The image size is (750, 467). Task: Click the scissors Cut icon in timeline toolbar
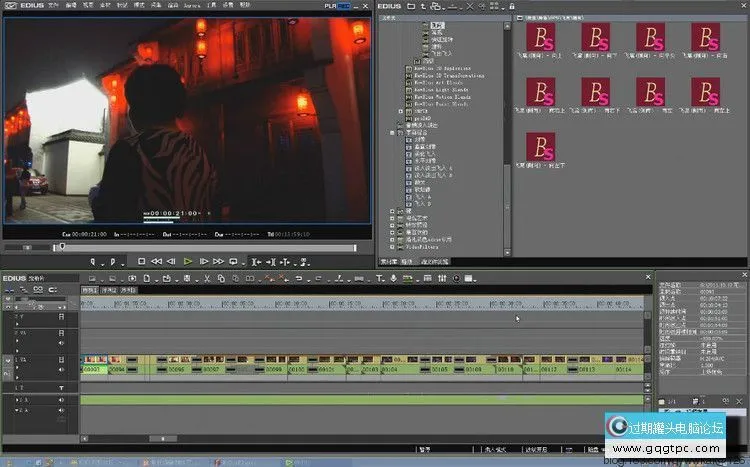(206, 278)
